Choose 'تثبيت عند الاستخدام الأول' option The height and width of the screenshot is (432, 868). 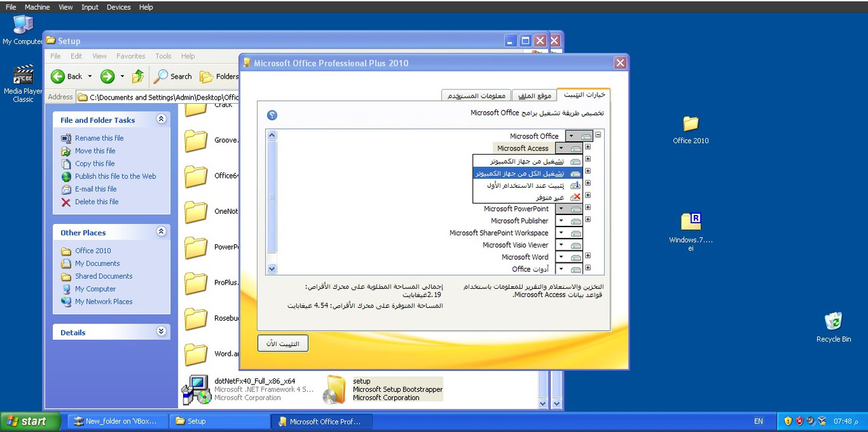tap(528, 185)
